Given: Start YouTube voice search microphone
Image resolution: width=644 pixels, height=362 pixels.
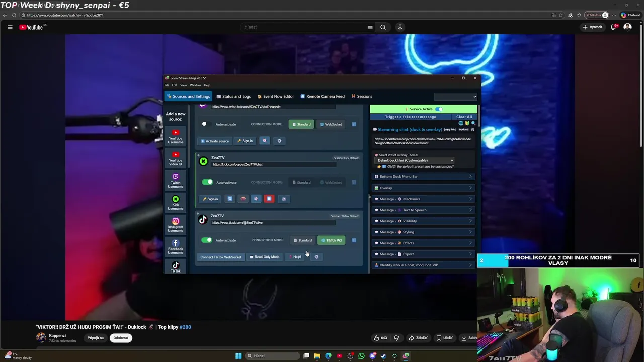Looking at the screenshot, I should 400,27.
